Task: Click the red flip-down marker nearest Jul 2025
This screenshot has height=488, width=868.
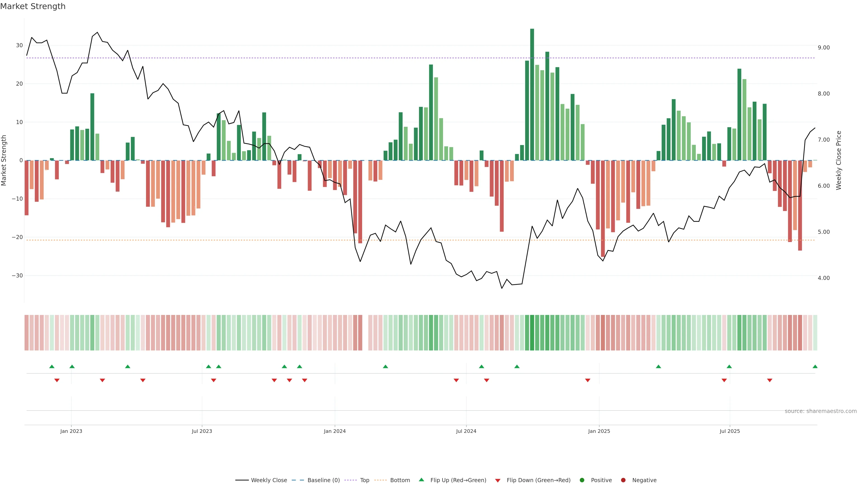Action: click(724, 380)
